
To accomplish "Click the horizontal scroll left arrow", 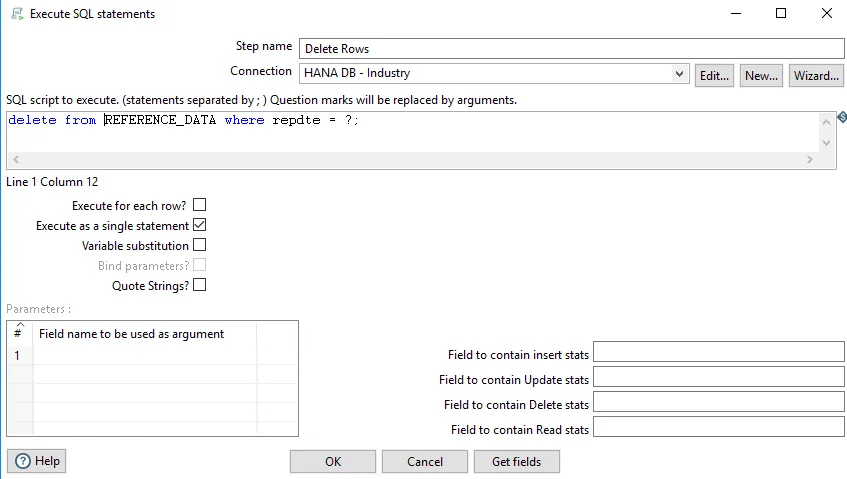I will click(x=15, y=160).
